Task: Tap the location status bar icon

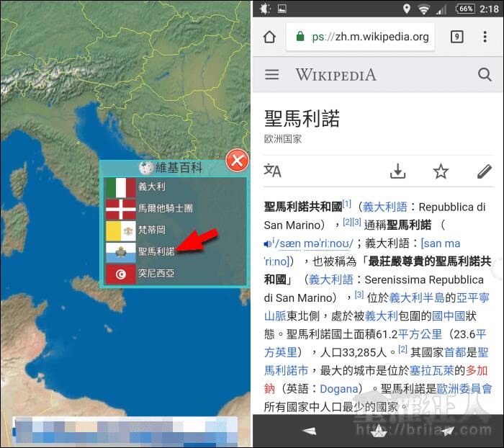Action: pyautogui.click(x=406, y=9)
